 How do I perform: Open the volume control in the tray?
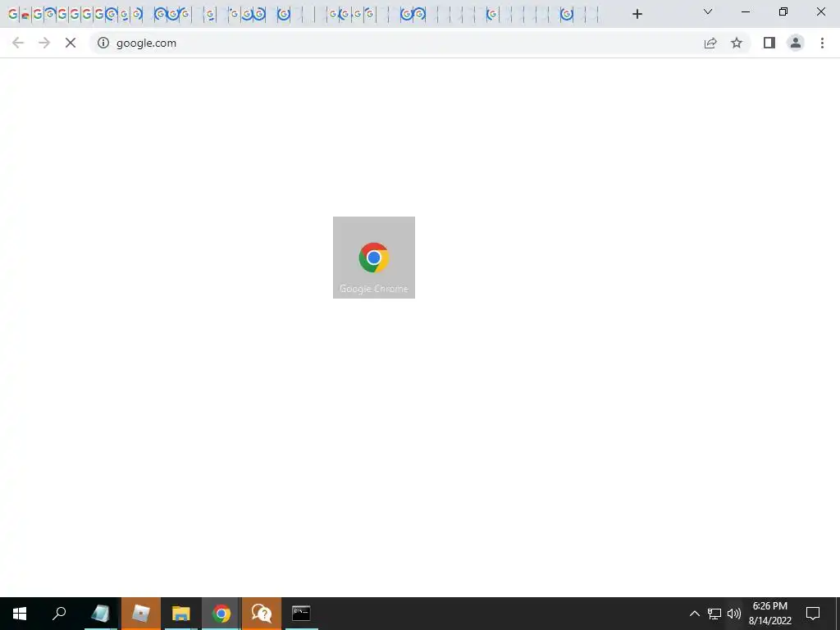734,614
